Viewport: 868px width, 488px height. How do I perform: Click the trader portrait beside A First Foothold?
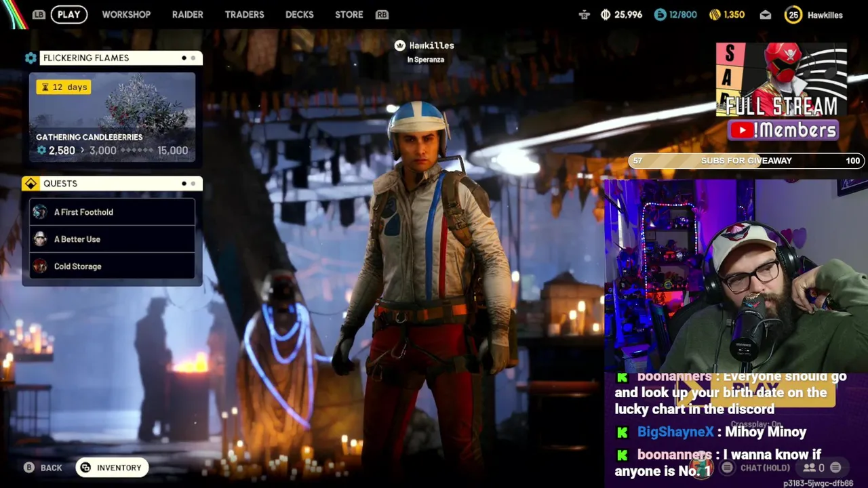click(40, 212)
